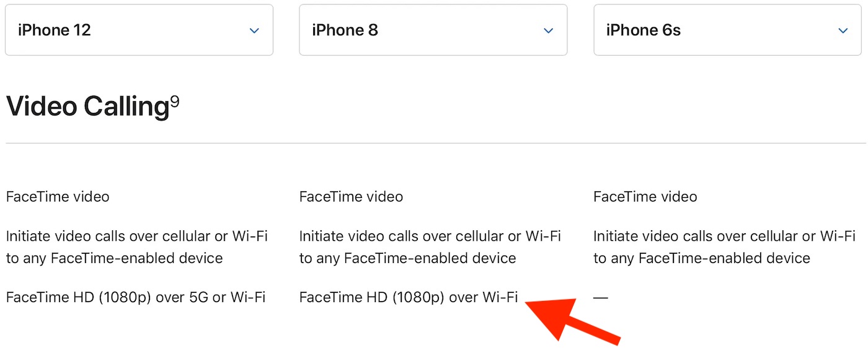Viewport: 868px width, 358px height.
Task: Open the iPhone 12 model dropdown
Action: click(139, 30)
